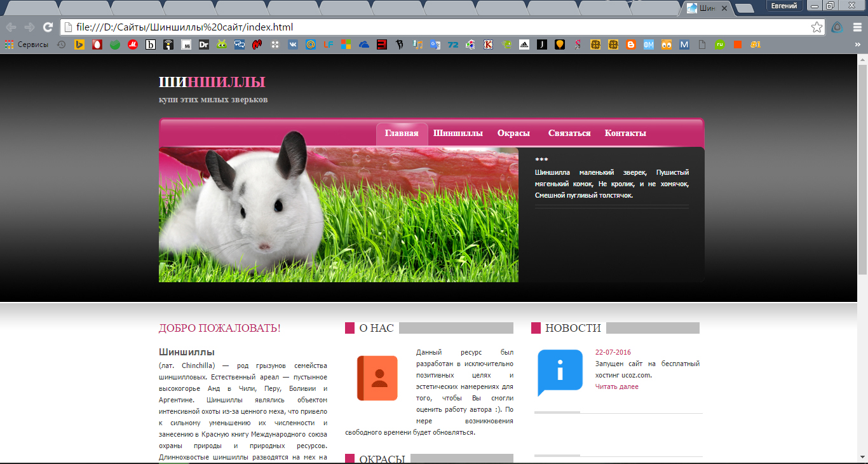
Task: Open the Шиншиллы menu item
Action: pos(458,133)
